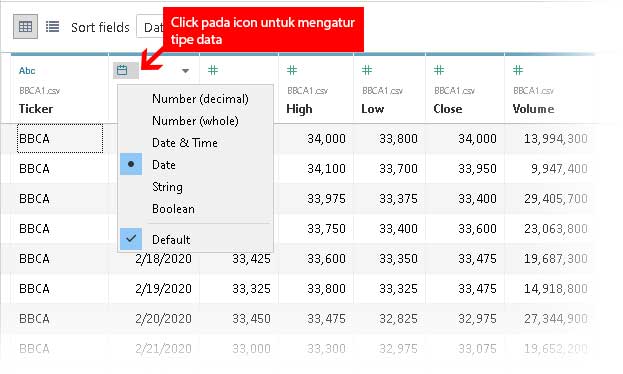Click date cell 2/20/2020
Image resolution: width=623 pixels, height=374 pixels.
[x=163, y=319]
